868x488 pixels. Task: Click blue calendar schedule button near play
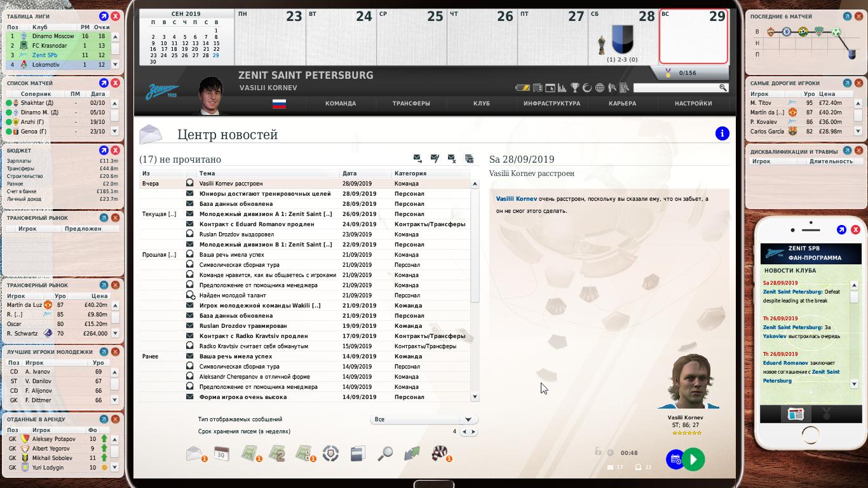[x=675, y=459]
